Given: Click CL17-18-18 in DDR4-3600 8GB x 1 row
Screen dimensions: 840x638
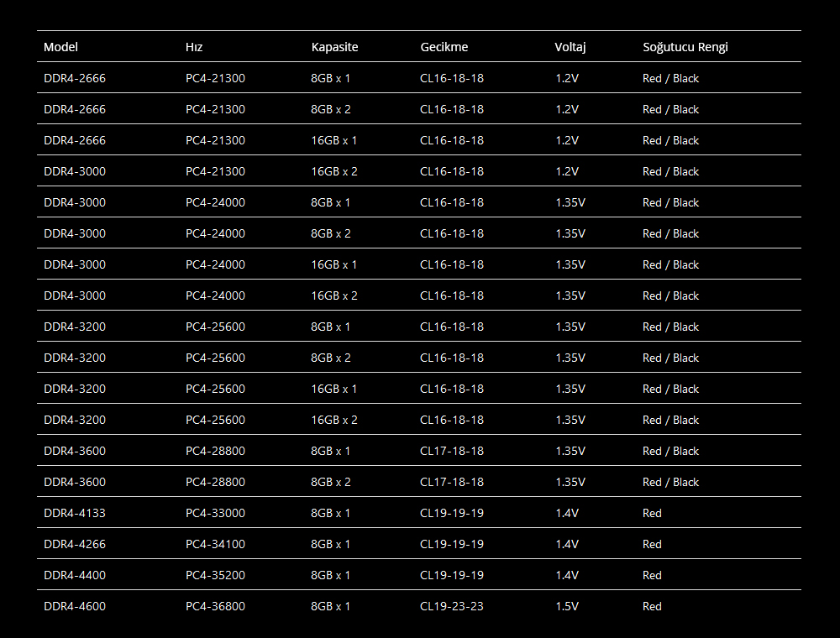Looking at the screenshot, I should (452, 451).
